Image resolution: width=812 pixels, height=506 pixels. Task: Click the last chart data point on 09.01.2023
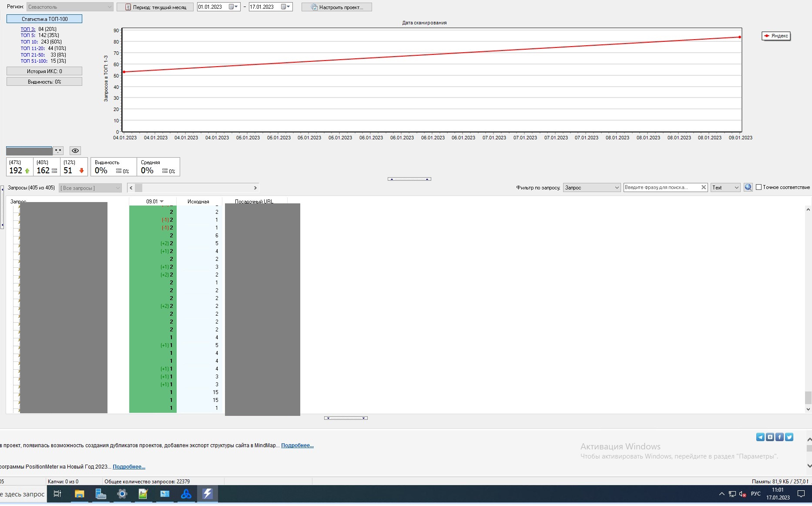tap(740, 37)
